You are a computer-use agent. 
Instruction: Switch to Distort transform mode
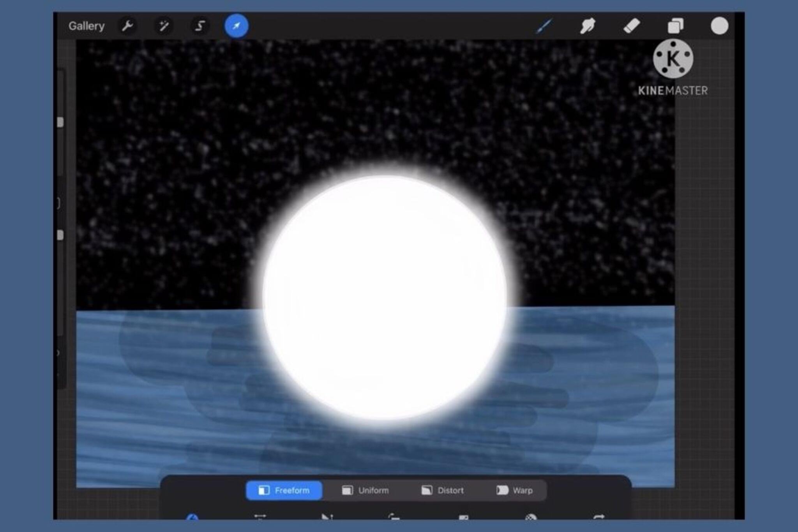click(443, 490)
